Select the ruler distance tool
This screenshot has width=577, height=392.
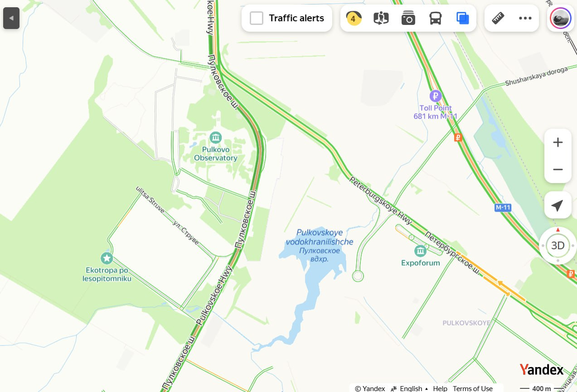click(498, 18)
